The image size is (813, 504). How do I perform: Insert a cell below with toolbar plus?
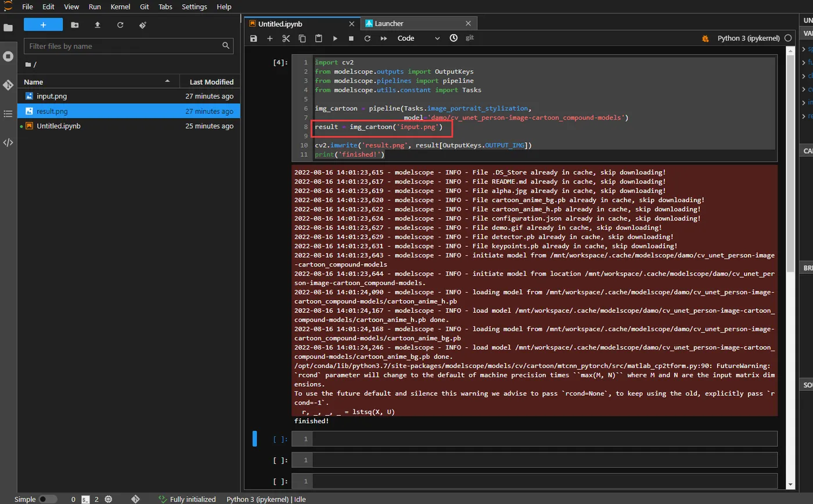[269, 38]
